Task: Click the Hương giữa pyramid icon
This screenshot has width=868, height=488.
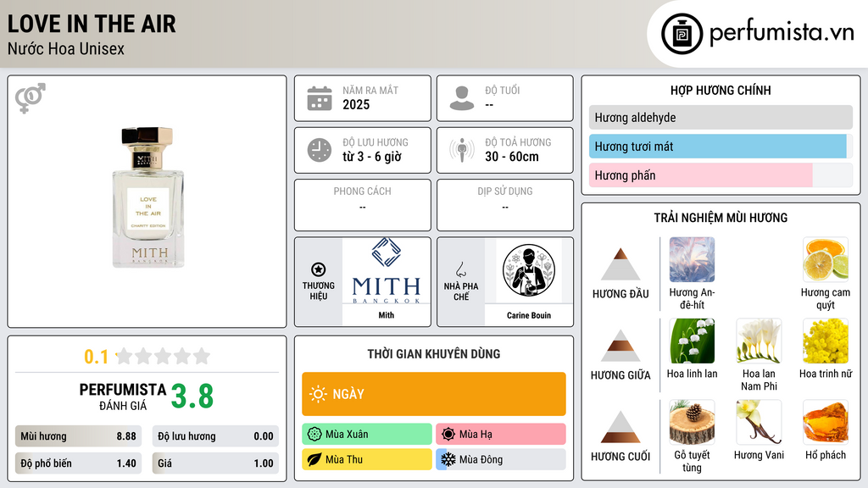Action: click(x=620, y=346)
